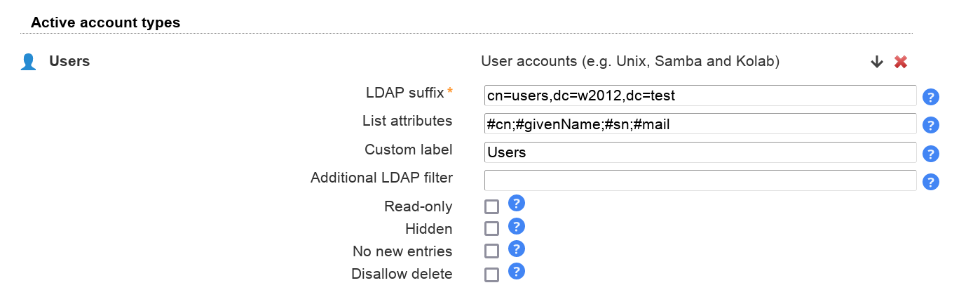This screenshot has width=980, height=297.
Task: Tick the Hidden checkbox
Action: 491,229
